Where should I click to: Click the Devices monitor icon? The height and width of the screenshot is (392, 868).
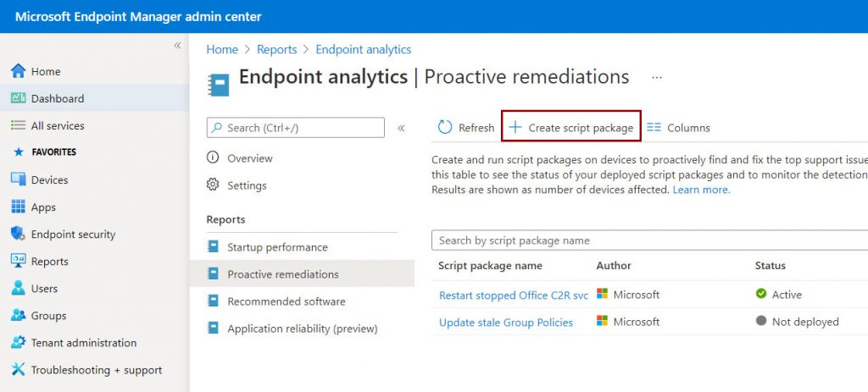[19, 179]
